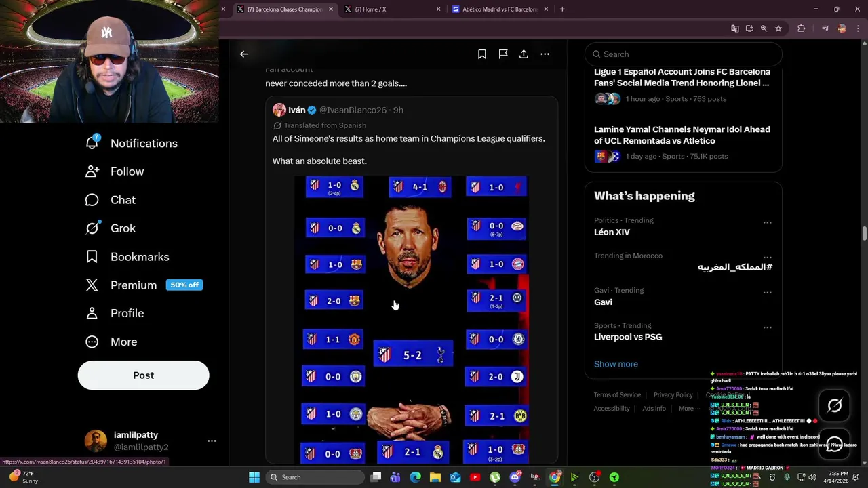The image size is (868, 488).
Task: Open Chat in the X sidebar
Action: coord(111,200)
